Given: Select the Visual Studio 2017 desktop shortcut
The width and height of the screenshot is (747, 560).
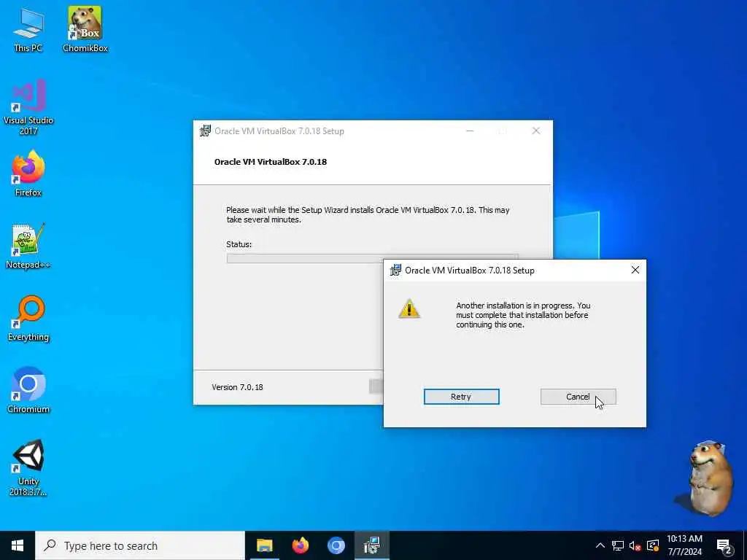Looking at the screenshot, I should [28, 107].
